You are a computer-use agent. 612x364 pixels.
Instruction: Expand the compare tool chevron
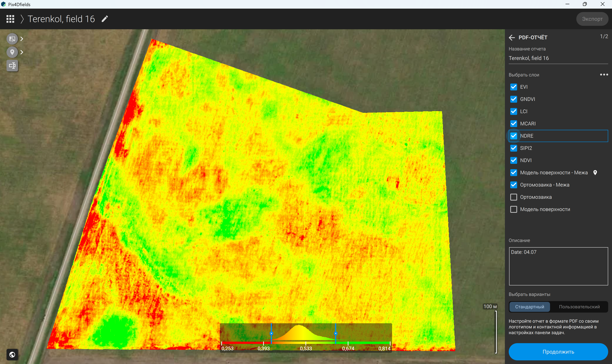click(x=22, y=39)
